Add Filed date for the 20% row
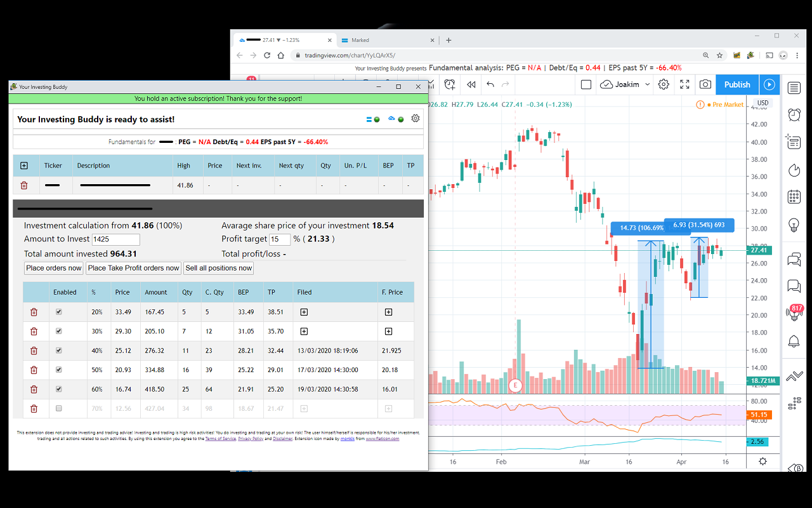The height and width of the screenshot is (508, 812). (x=304, y=312)
